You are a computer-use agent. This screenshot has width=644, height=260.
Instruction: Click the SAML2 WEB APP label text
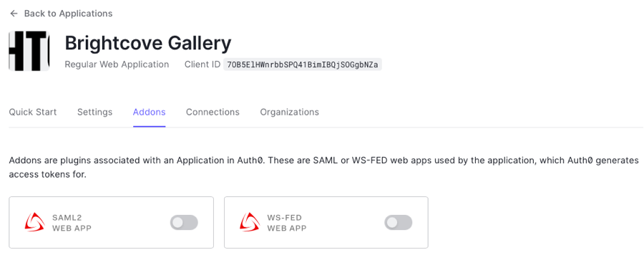pyautogui.click(x=72, y=223)
